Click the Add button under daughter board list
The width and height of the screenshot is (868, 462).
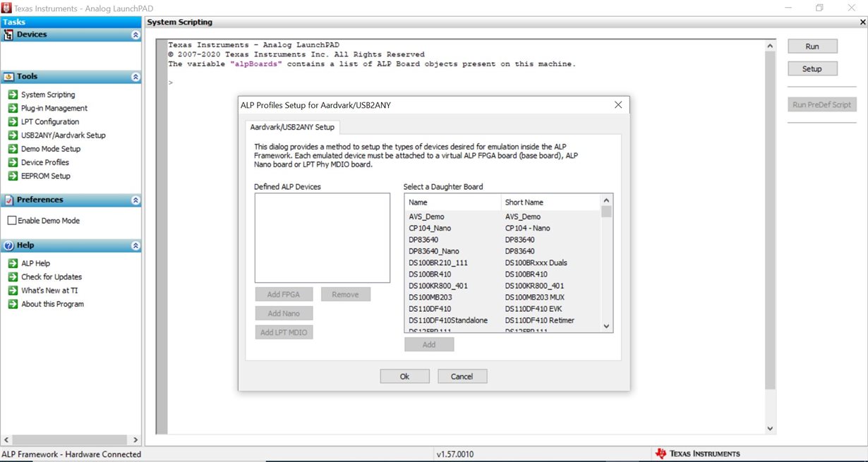click(429, 345)
